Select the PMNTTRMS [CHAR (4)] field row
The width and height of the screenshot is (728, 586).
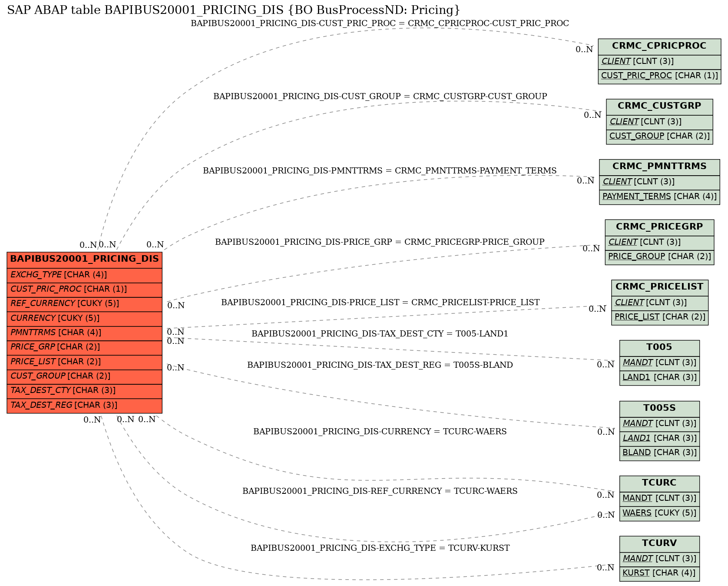point(84,333)
